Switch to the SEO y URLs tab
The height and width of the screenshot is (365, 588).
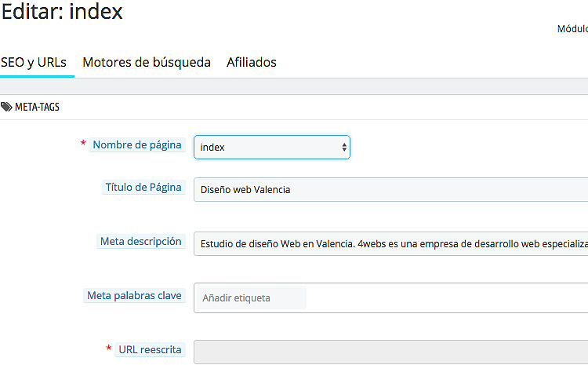(x=34, y=62)
